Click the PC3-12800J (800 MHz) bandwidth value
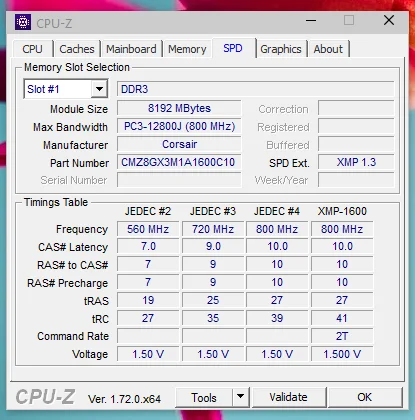 click(179, 126)
